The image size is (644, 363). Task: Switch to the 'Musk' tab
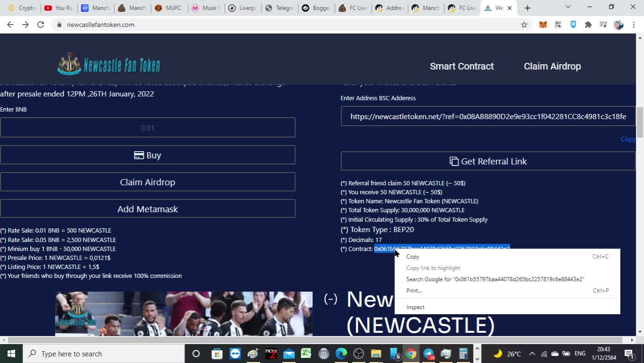tap(205, 8)
